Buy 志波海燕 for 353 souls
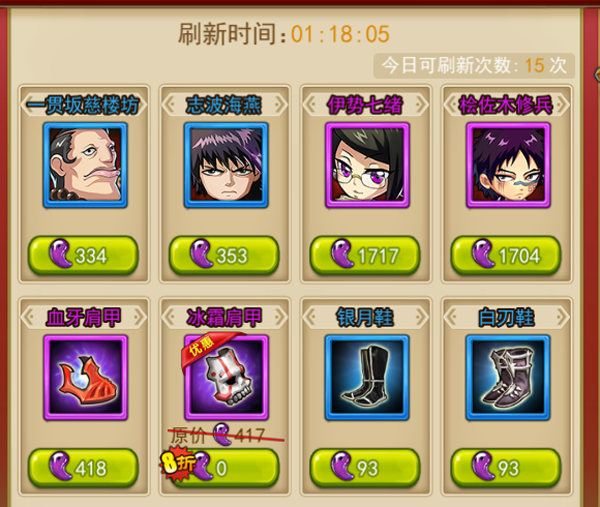Viewport: 600px width, 507px height. click(x=224, y=255)
